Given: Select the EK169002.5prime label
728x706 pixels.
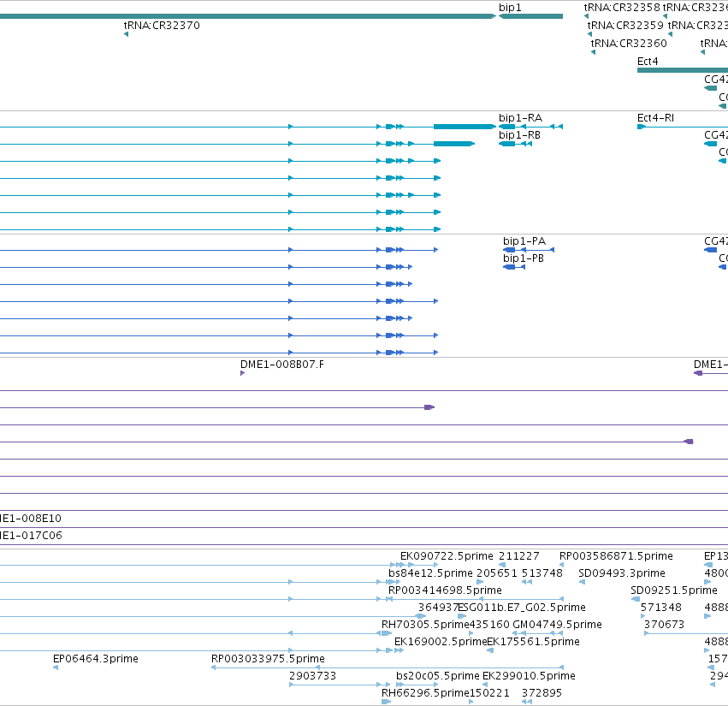Looking at the screenshot, I should (441, 642).
